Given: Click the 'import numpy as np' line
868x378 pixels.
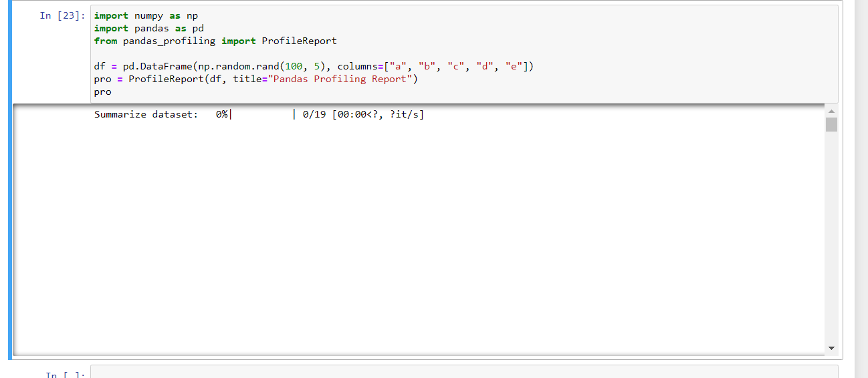Looking at the screenshot, I should [x=146, y=15].
